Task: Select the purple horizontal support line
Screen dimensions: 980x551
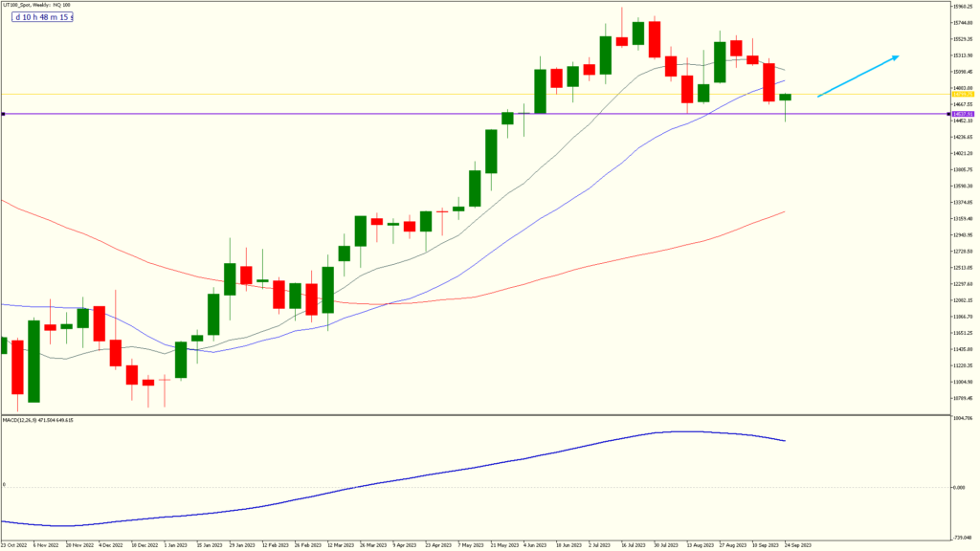Action: coord(383,114)
